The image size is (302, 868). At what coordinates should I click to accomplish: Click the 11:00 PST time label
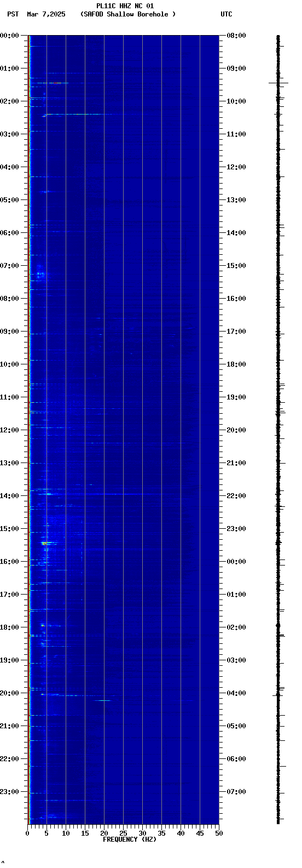coord(10,397)
